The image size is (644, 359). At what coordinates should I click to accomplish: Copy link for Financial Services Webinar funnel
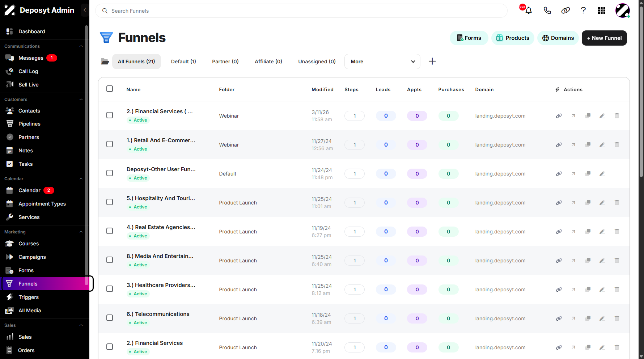tap(559, 116)
